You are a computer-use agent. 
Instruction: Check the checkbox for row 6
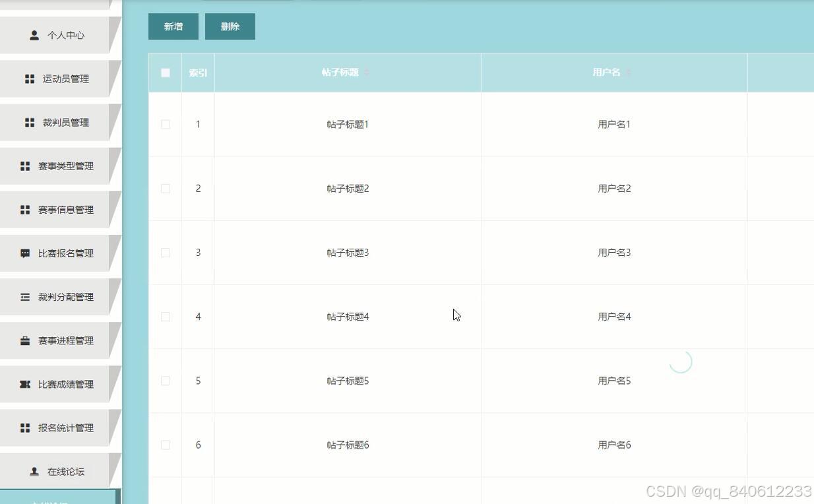pos(166,445)
